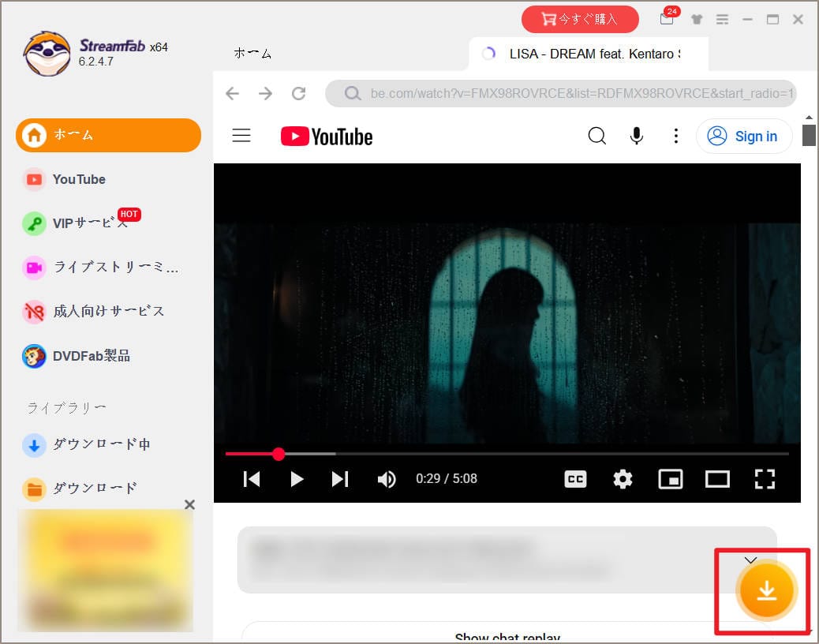The width and height of the screenshot is (819, 644).
Task: Play the video
Action: coord(297,479)
